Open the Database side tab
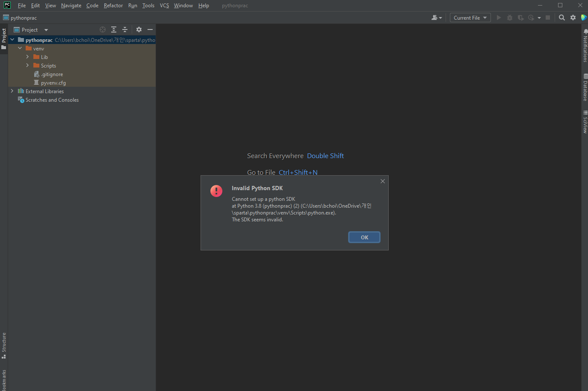The height and width of the screenshot is (391, 588). coord(585,88)
